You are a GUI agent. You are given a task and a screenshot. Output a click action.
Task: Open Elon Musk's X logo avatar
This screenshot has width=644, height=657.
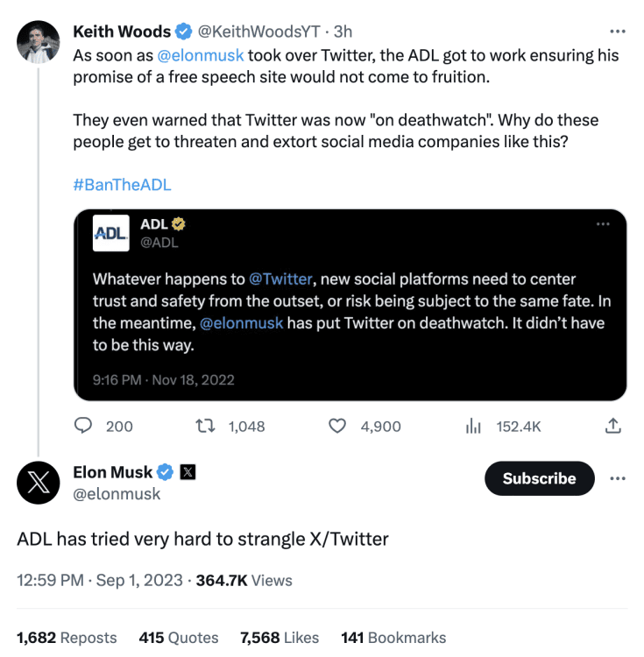tap(39, 483)
